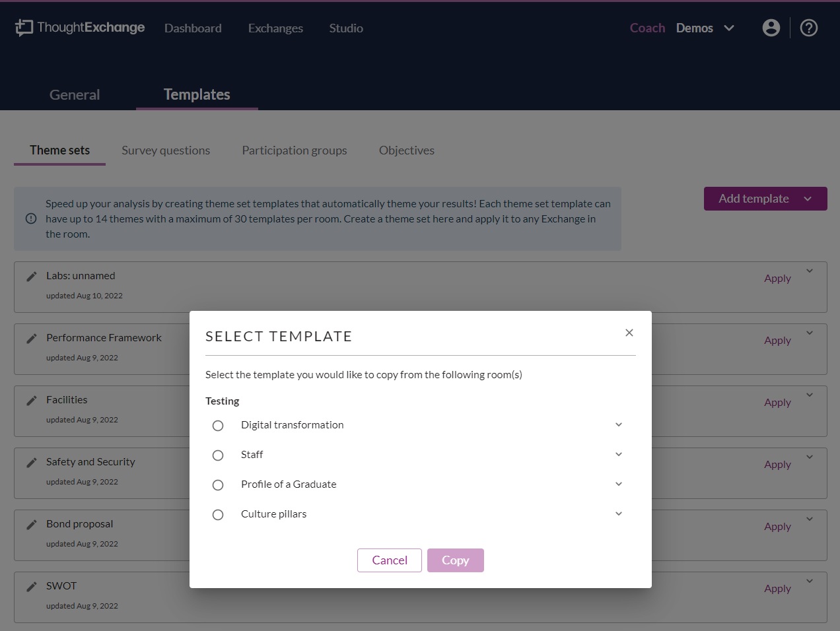The height and width of the screenshot is (631, 840).
Task: Click the 'Testing' room heading
Action: click(x=222, y=401)
